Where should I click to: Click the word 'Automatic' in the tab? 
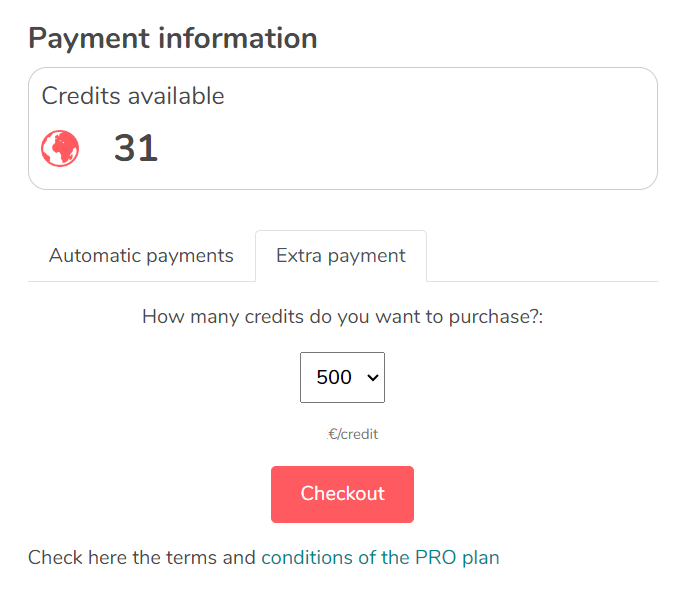pyautogui.click(x=95, y=256)
